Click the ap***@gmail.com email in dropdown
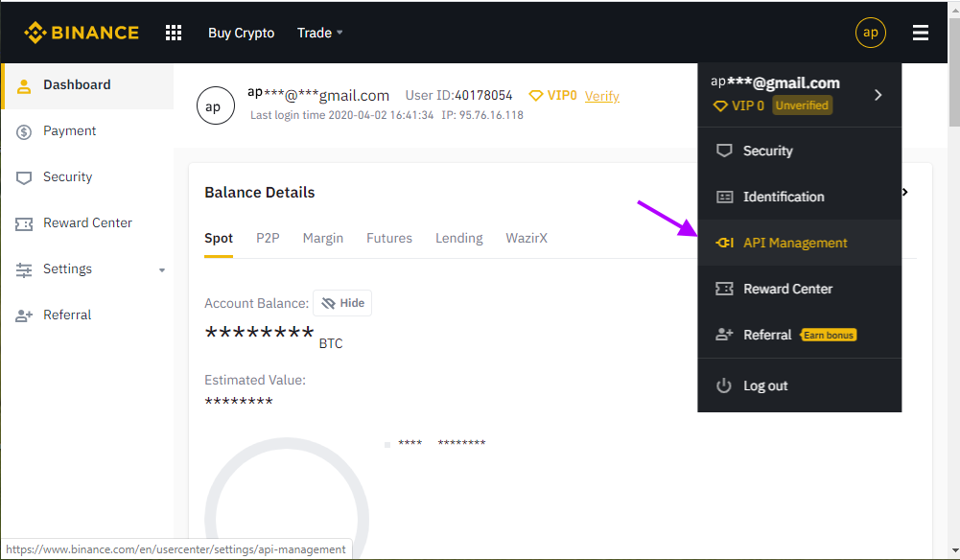Screen dimensions: 960x560 (x=775, y=82)
